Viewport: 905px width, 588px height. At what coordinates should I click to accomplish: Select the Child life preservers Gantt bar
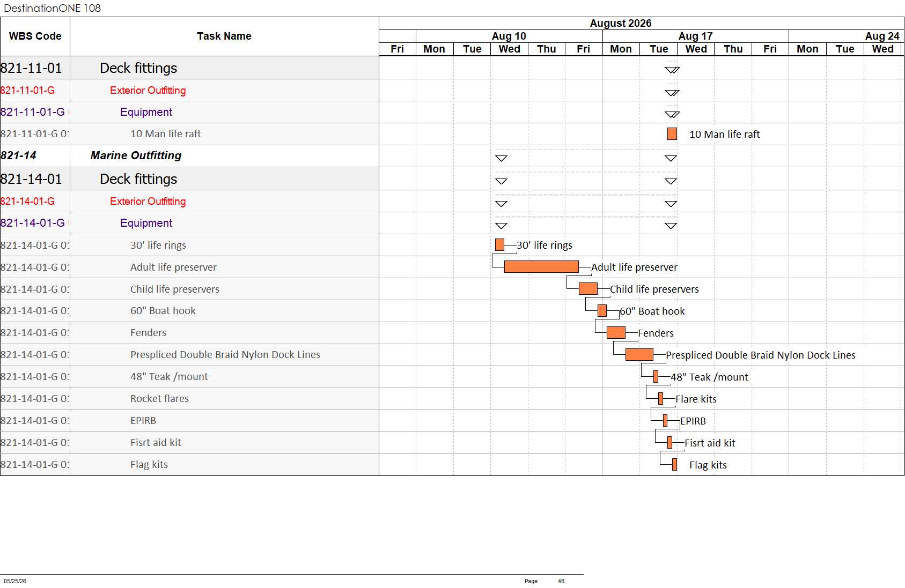tap(588, 289)
